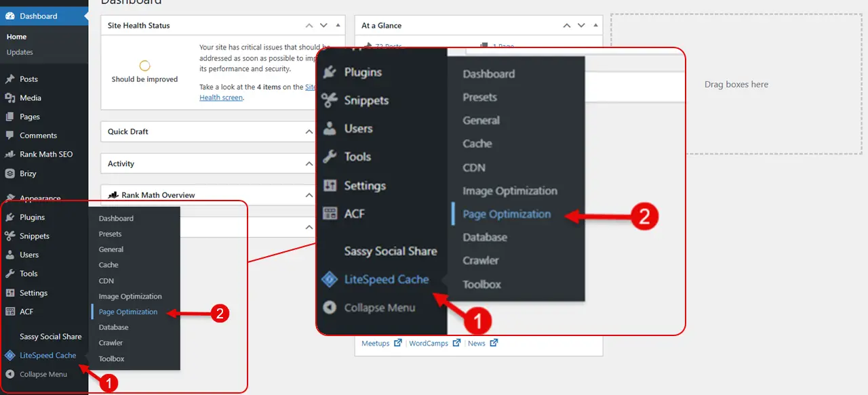Click enlarged Page Optimization in callout
The height and width of the screenshot is (395, 868).
(507, 214)
